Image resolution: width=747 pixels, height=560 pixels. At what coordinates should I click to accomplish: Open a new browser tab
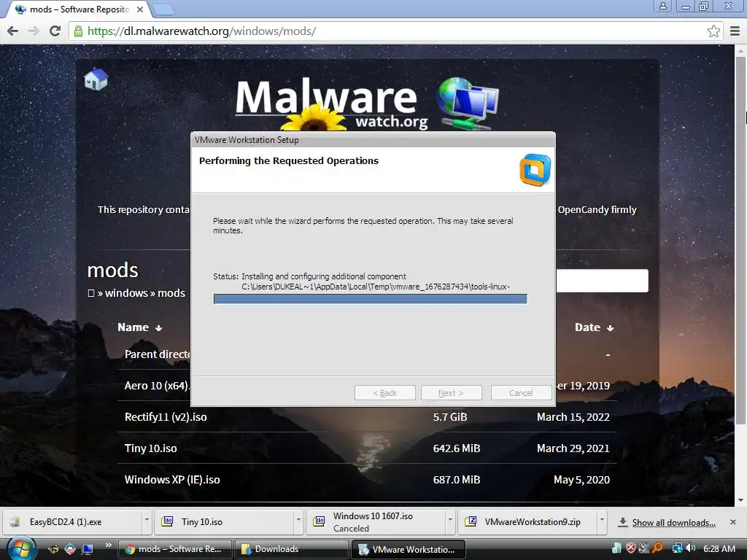point(163,9)
